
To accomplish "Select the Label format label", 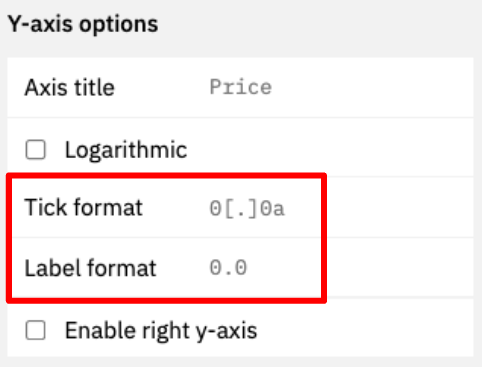I will 90,268.
